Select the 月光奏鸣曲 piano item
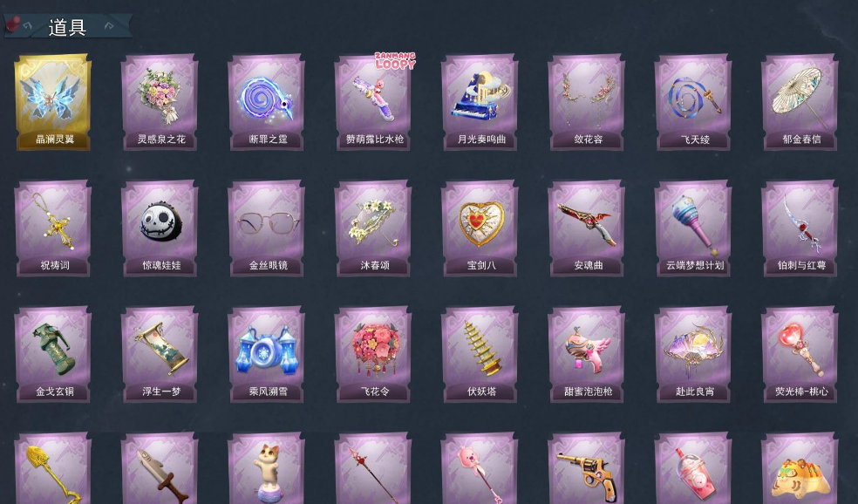The width and height of the screenshot is (858, 504). pos(480,102)
